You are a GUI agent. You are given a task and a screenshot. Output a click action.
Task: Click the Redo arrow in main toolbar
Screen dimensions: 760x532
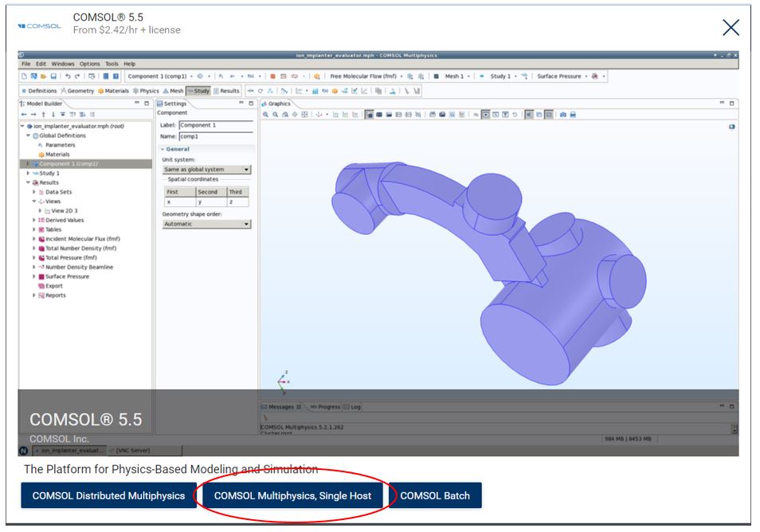click(x=76, y=76)
